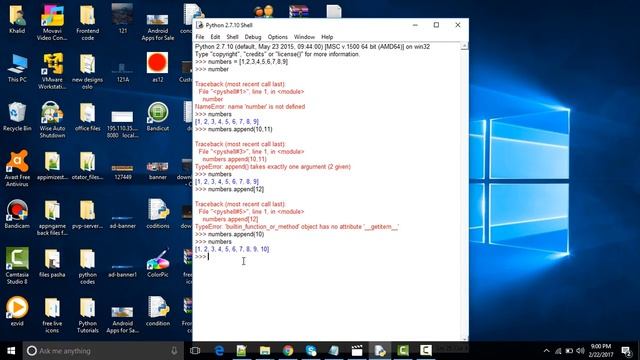
Task: Open the Windows Start menu
Action: pyautogui.click(x=11, y=351)
